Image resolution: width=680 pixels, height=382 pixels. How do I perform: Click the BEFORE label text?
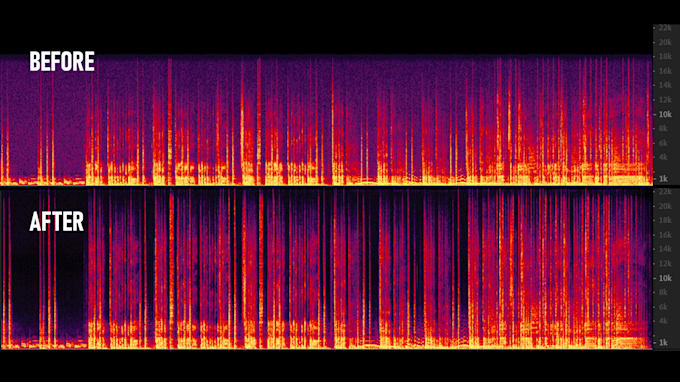click(62, 61)
